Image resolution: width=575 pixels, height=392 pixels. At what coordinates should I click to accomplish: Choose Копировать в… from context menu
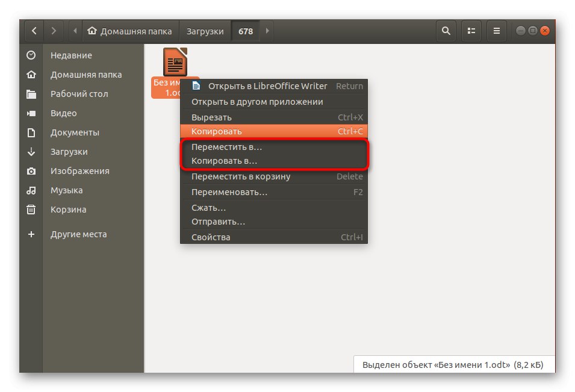click(x=274, y=161)
